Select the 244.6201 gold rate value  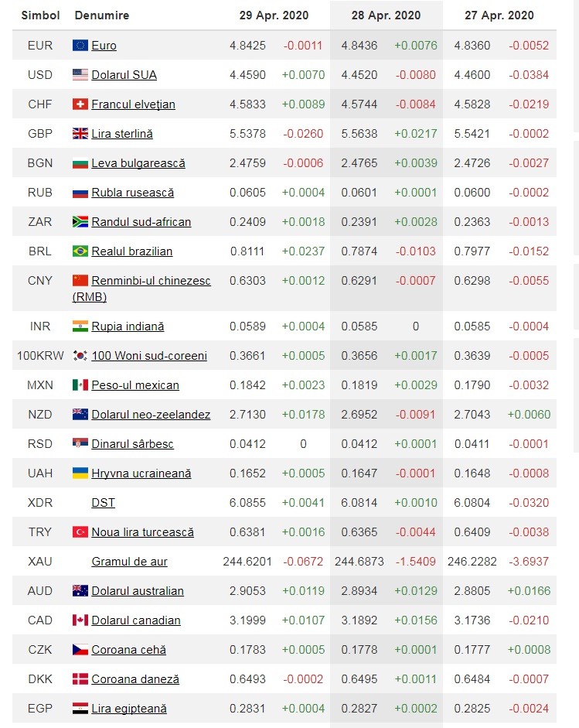[x=247, y=562]
